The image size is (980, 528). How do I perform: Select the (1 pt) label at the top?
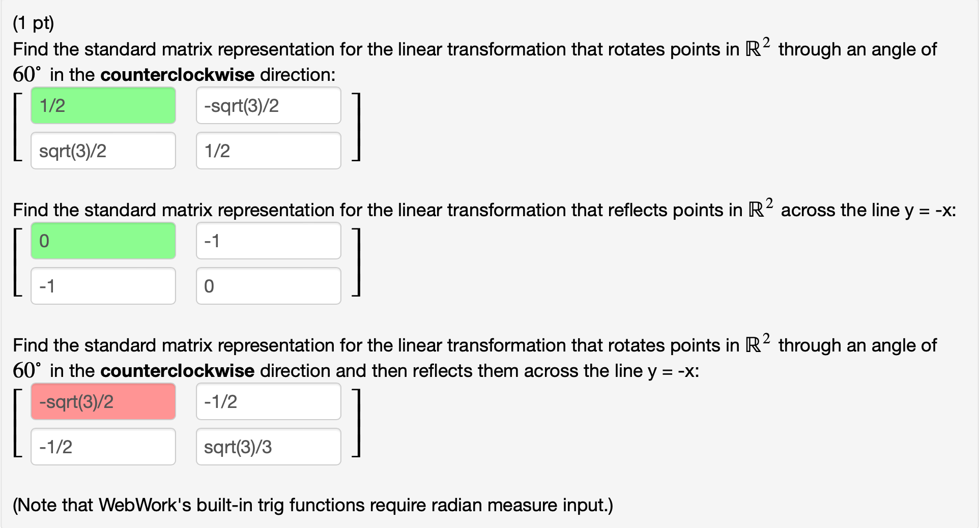[x=34, y=22]
